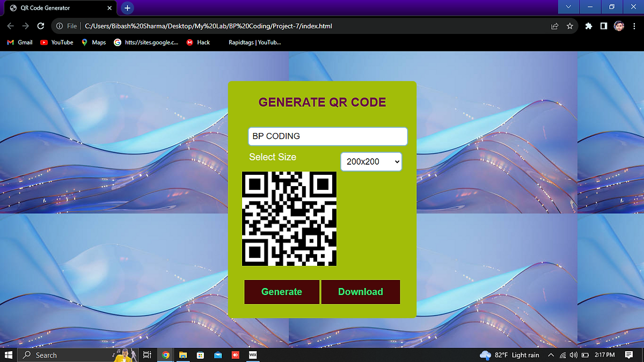Open the Mail app from the taskbar
The width and height of the screenshot is (644, 362).
coord(218,355)
